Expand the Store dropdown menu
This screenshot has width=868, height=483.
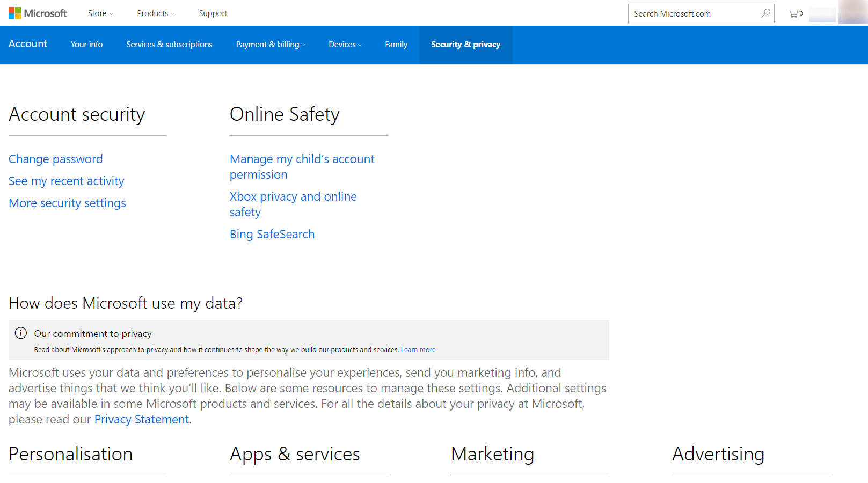coord(100,13)
